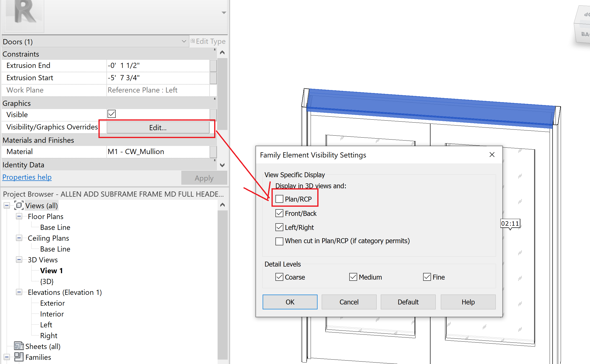Select the Interior elevation view

point(52,314)
